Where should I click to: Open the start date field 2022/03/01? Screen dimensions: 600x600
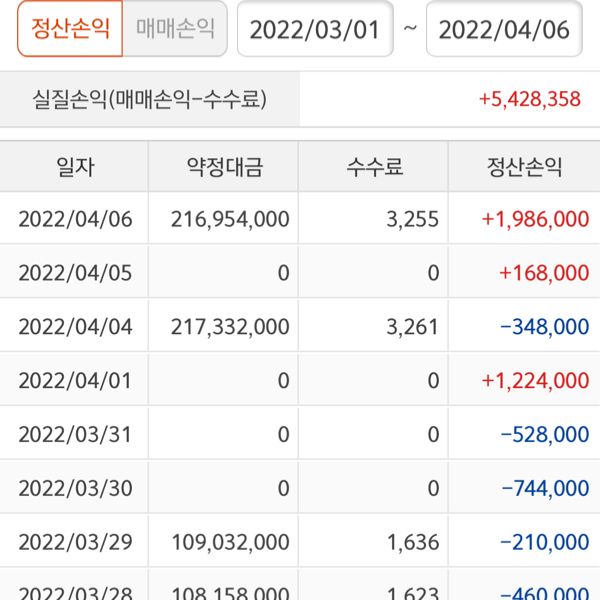tap(315, 28)
